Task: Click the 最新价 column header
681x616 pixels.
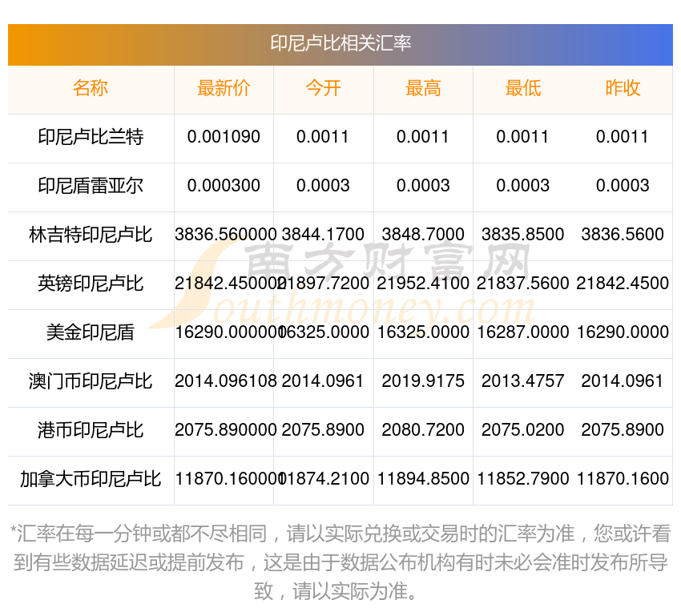Action: point(224,88)
